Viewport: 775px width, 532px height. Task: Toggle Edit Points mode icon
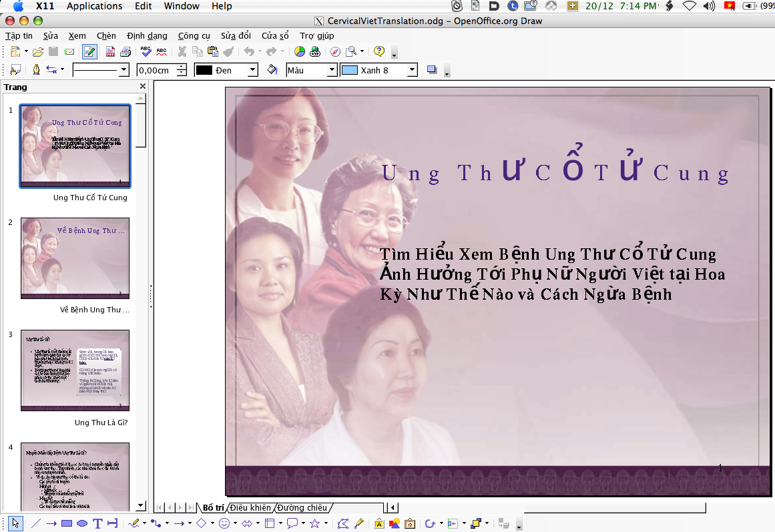[x=343, y=523]
